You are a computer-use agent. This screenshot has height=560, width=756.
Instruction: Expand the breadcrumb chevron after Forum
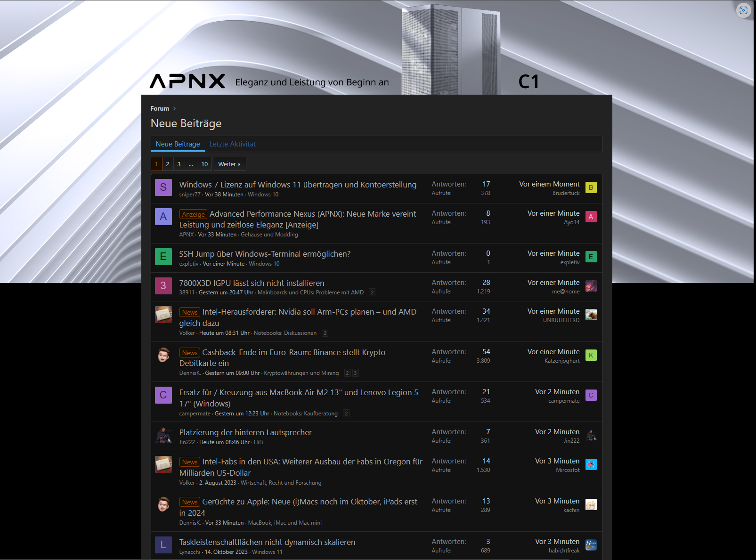tap(174, 108)
